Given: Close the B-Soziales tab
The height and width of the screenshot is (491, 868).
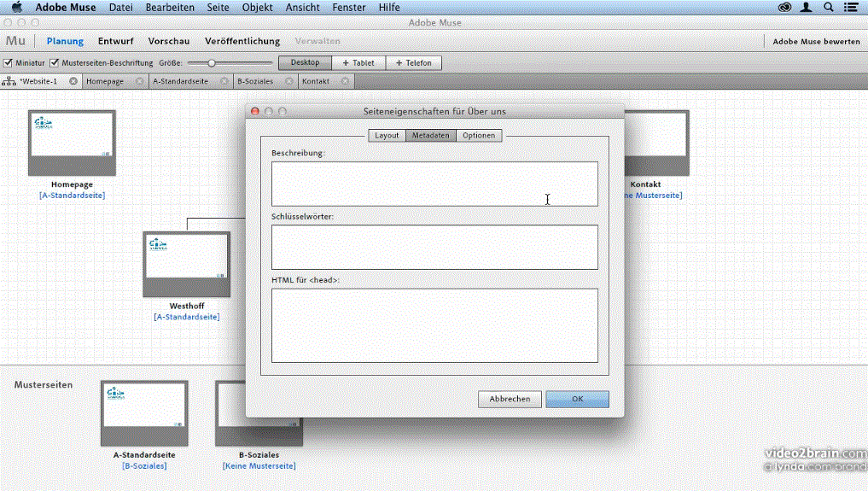Looking at the screenshot, I should point(289,81).
